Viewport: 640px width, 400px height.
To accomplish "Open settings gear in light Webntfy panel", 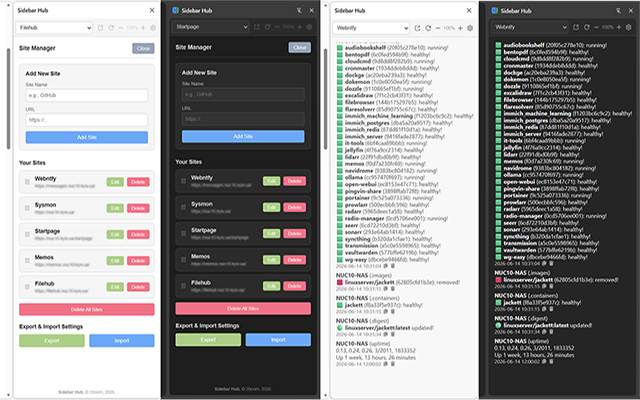I will coord(470,28).
